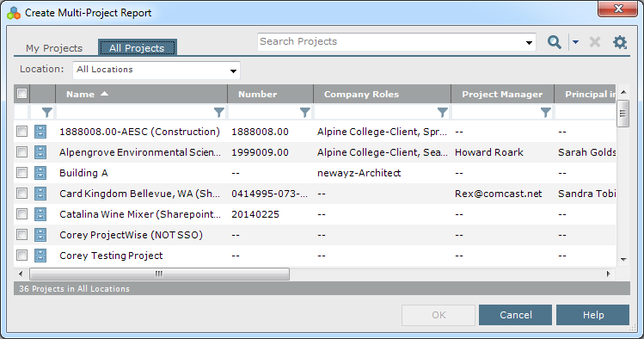Screen dimensions: 644x339
Task: Open the search options arrow beside magnifier
Action: pyautogui.click(x=575, y=42)
